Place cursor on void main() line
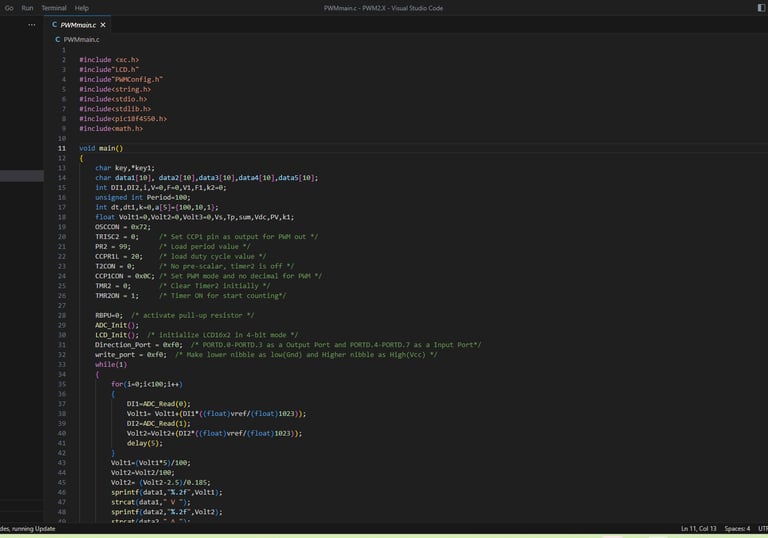This screenshot has height=538, width=768. [100, 148]
